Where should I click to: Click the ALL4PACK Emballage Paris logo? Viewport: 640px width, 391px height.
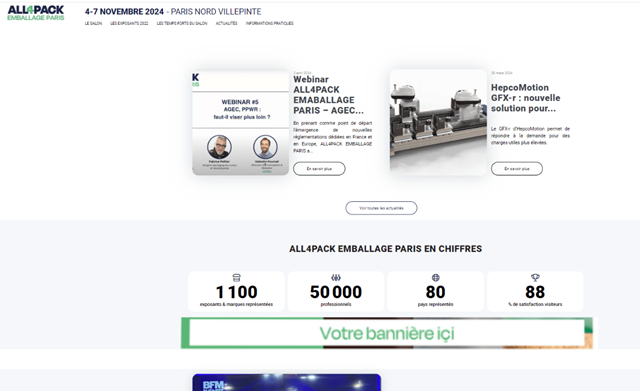(x=36, y=13)
